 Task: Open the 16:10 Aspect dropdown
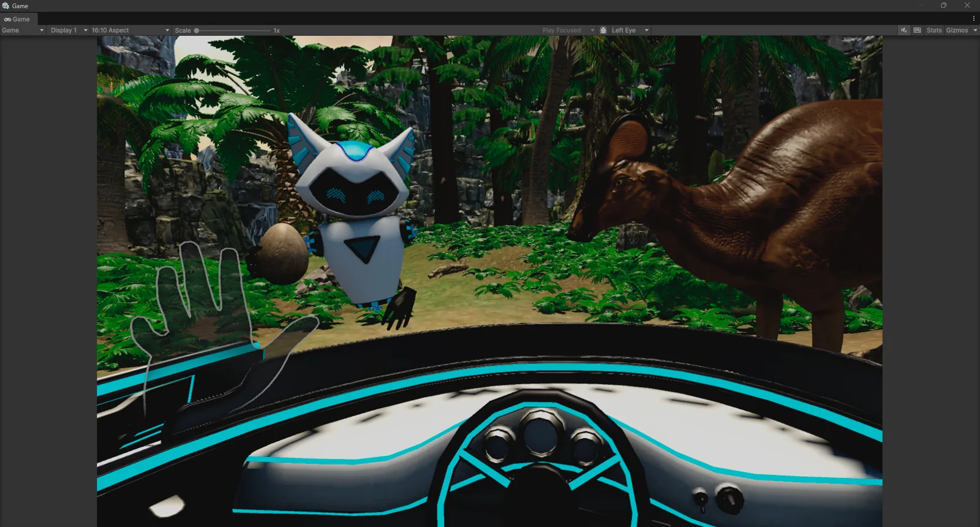point(130,30)
